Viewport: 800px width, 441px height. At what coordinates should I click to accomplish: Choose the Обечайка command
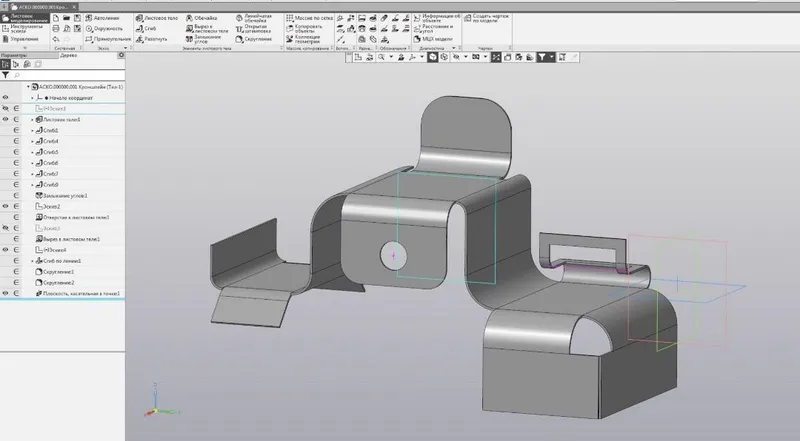(202, 18)
